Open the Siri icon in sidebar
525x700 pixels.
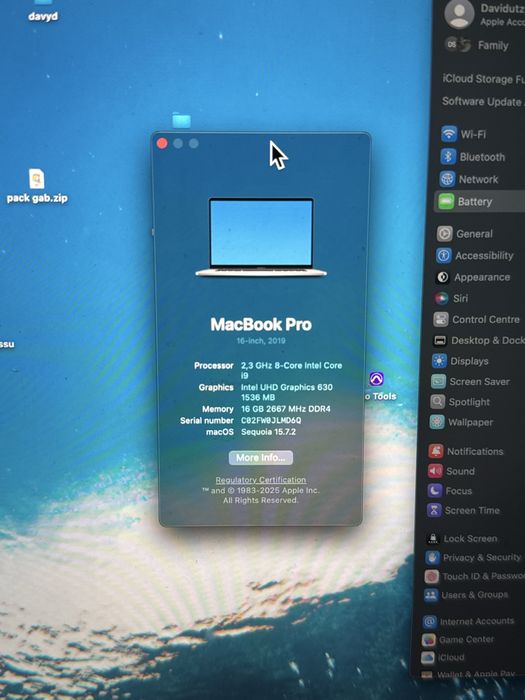[442, 298]
